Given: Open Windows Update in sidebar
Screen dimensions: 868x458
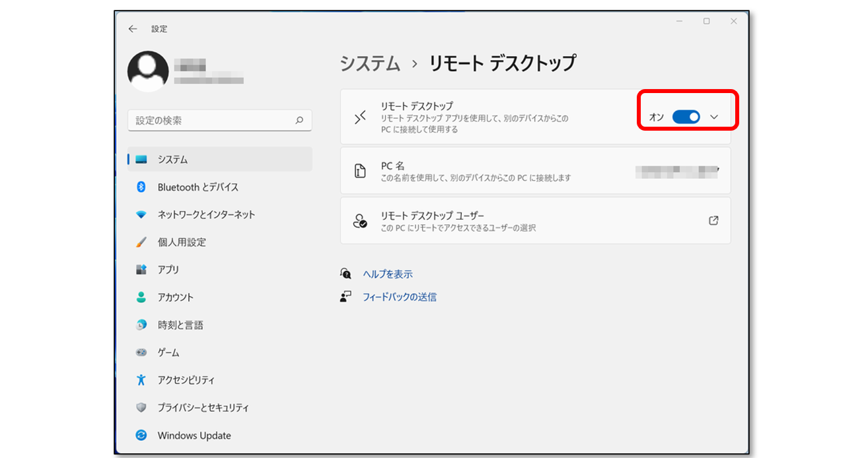Looking at the screenshot, I should pos(220,436).
